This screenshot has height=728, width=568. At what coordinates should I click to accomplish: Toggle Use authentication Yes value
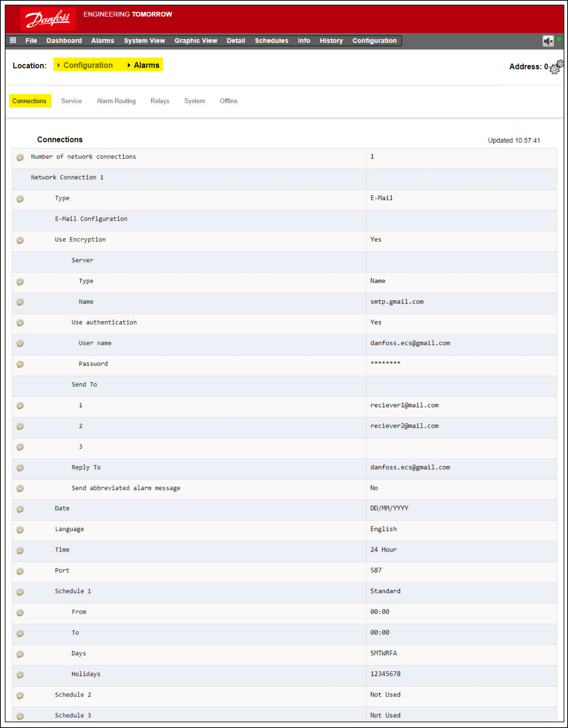tap(376, 322)
